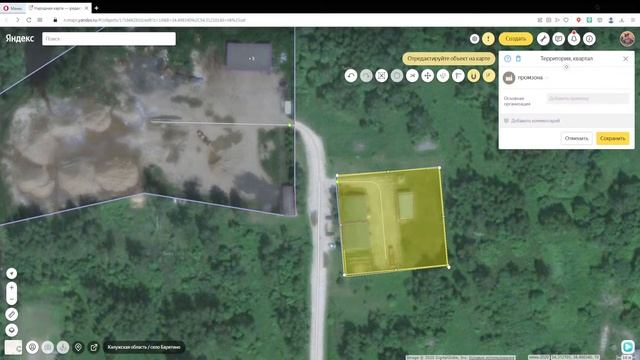Click the browser address bar URL
The width and height of the screenshot is (640, 360).
click(154, 20)
